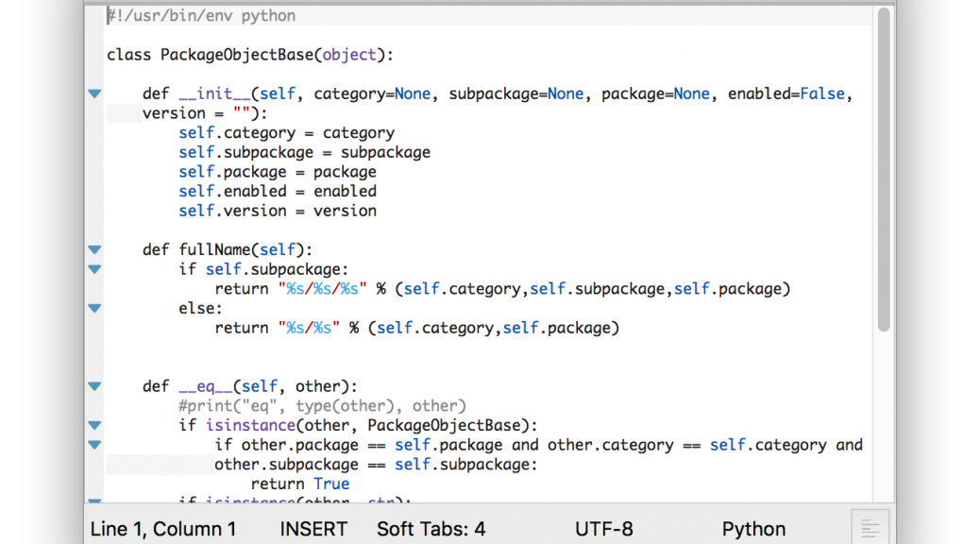Open the UTF-8 encoding menu
The height and width of the screenshot is (544, 980).
point(604,529)
